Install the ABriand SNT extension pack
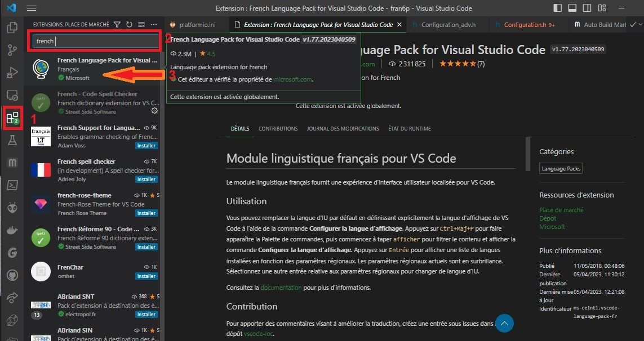This screenshot has height=341, width=644. tap(146, 315)
